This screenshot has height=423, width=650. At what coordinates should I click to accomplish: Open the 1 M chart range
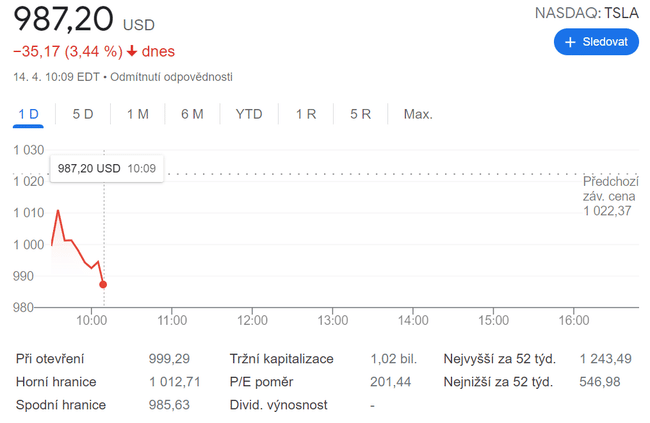pyautogui.click(x=138, y=114)
